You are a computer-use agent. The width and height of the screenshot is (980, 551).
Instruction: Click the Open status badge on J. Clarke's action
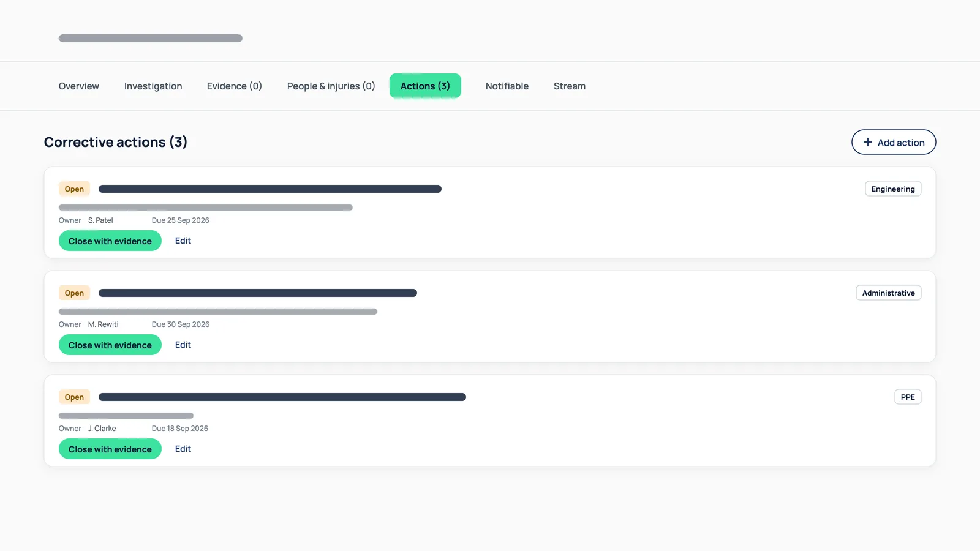tap(74, 397)
